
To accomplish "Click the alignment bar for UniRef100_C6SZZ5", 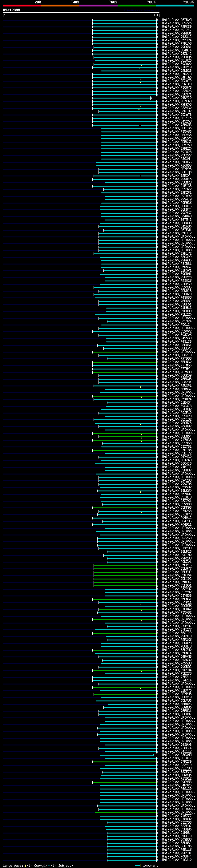I will (x=125, y=24).
